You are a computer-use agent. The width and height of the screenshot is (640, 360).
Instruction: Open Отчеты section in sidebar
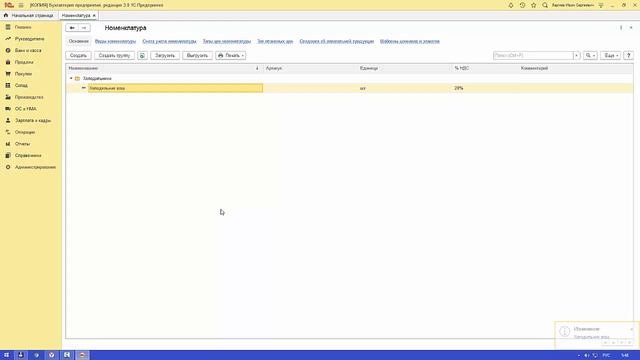22,144
